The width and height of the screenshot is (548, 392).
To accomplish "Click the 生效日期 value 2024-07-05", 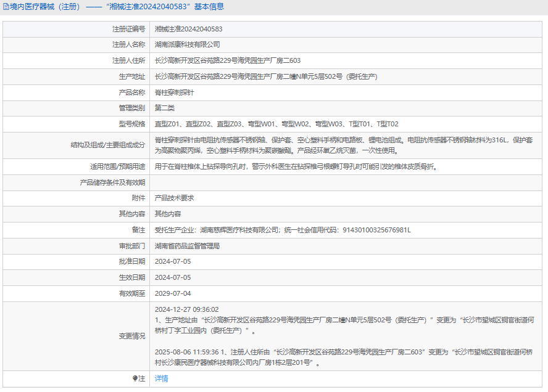I will coord(173,277).
